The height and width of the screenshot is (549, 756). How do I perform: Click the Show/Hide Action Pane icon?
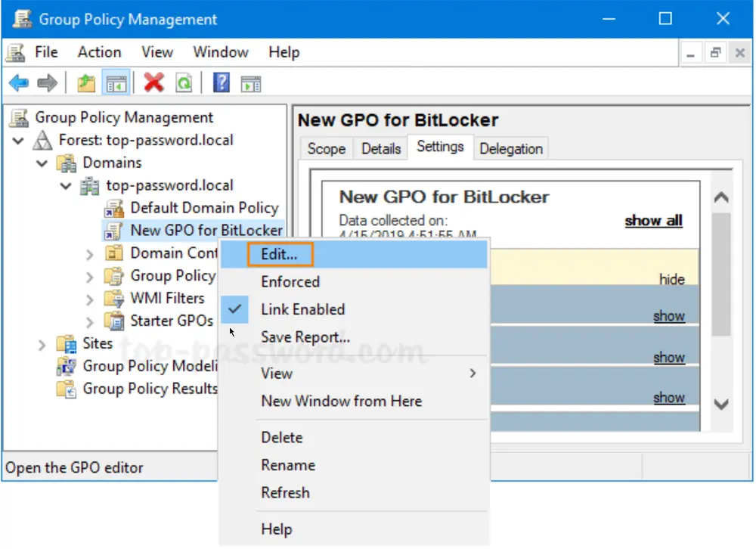tap(251, 84)
